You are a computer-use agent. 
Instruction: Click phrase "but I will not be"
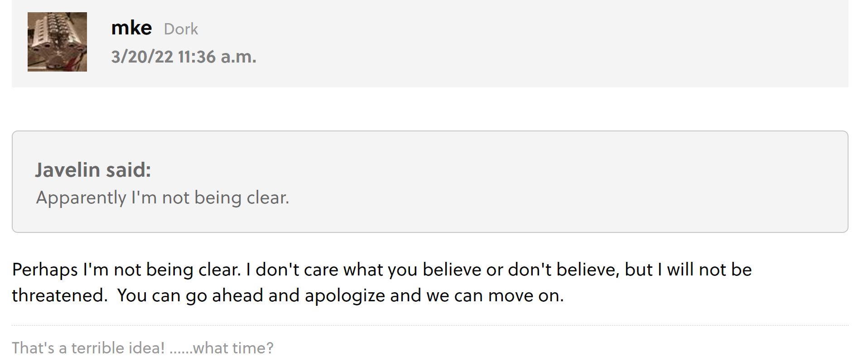[x=688, y=270]
